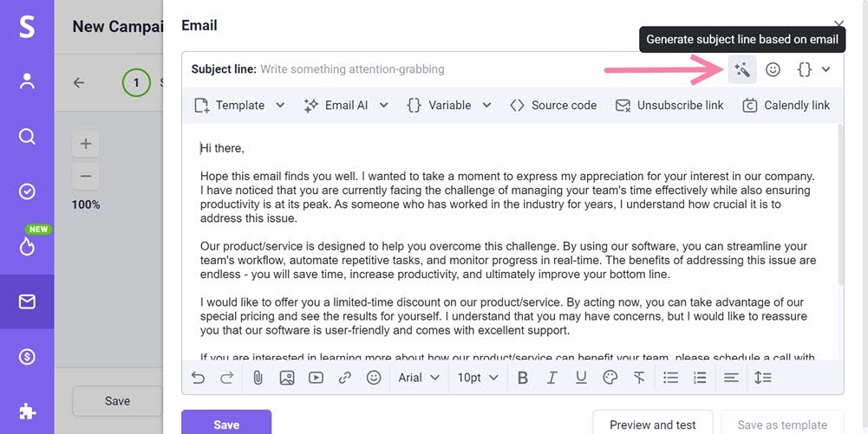Expand the Template dropdown
Viewport: 868px width, 434px height.
(x=239, y=105)
